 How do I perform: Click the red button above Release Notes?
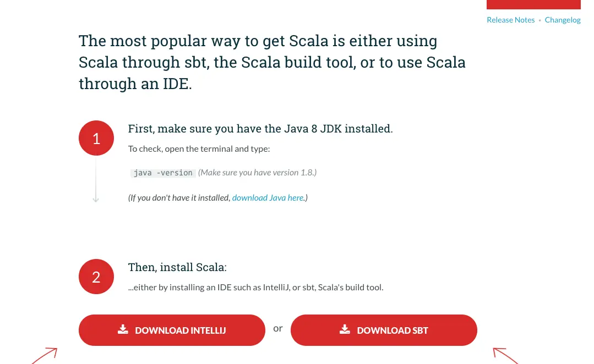click(x=533, y=4)
